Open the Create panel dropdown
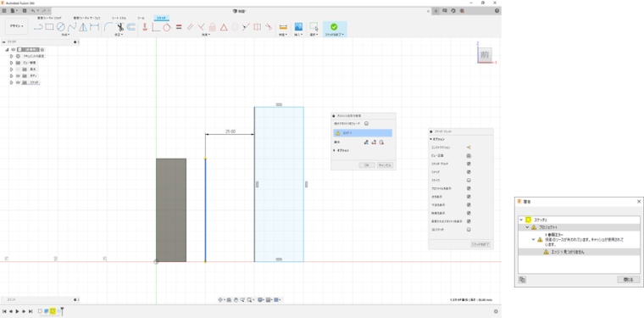644x318 pixels. [x=65, y=35]
